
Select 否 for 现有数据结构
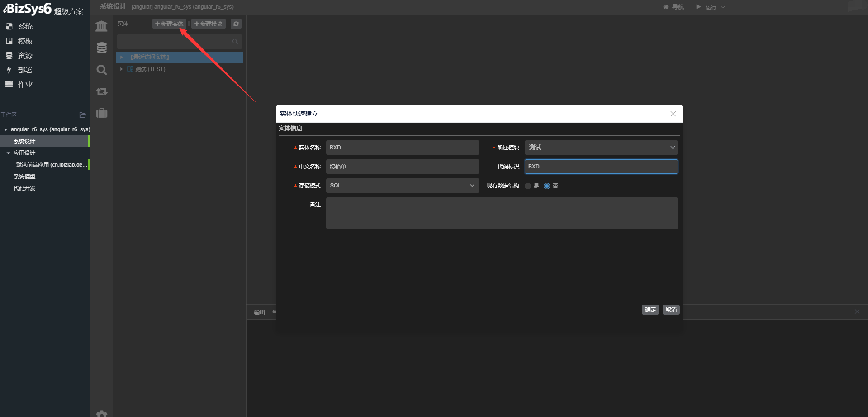pyautogui.click(x=547, y=186)
